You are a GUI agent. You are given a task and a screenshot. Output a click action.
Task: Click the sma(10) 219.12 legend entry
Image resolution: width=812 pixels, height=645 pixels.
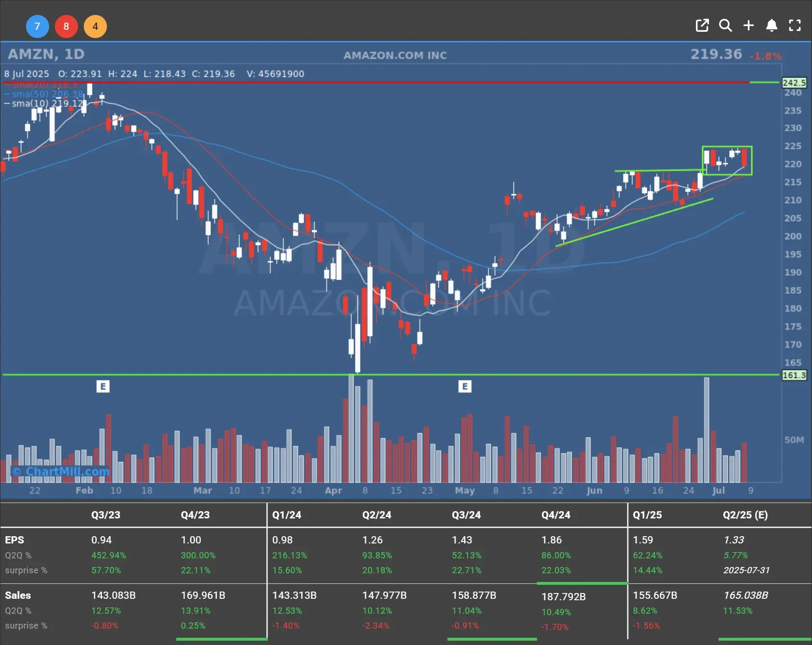[x=44, y=103]
